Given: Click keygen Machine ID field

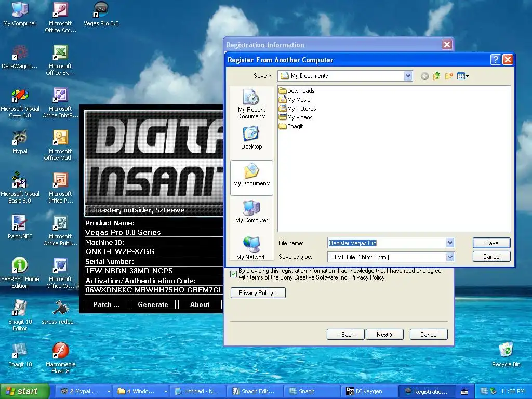Looking at the screenshot, I should click(x=154, y=251).
